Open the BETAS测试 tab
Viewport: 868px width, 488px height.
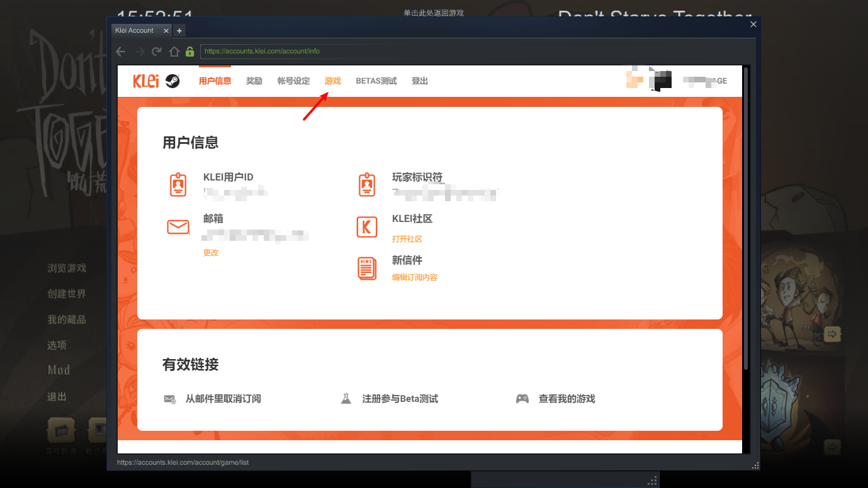coord(376,81)
